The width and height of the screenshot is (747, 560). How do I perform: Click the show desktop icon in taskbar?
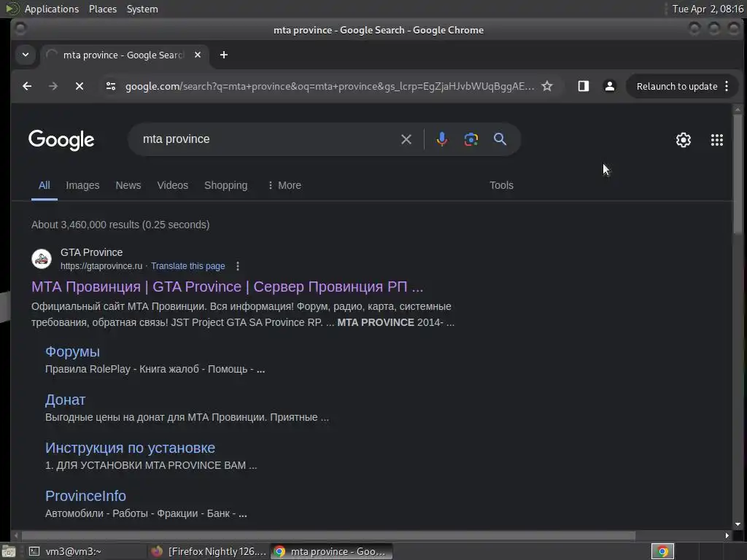click(x=9, y=551)
